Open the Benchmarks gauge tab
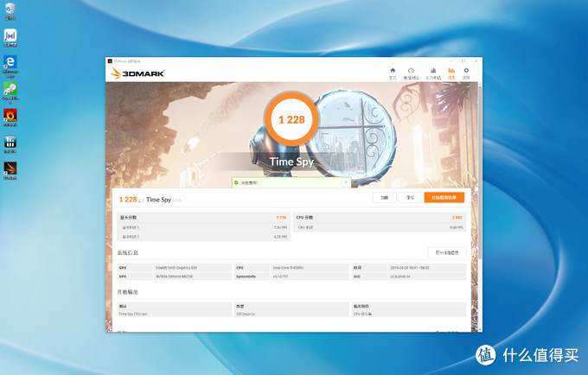 (x=411, y=73)
